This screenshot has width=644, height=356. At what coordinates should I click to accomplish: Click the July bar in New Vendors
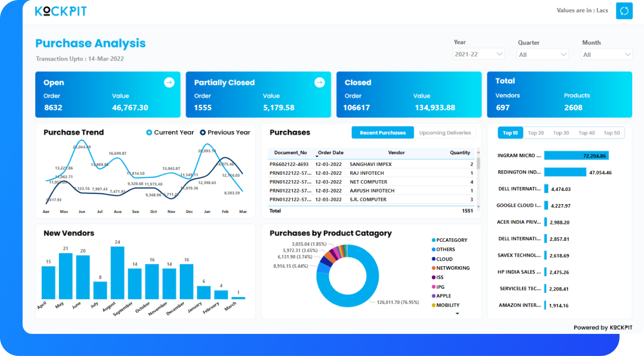[x=100, y=291]
